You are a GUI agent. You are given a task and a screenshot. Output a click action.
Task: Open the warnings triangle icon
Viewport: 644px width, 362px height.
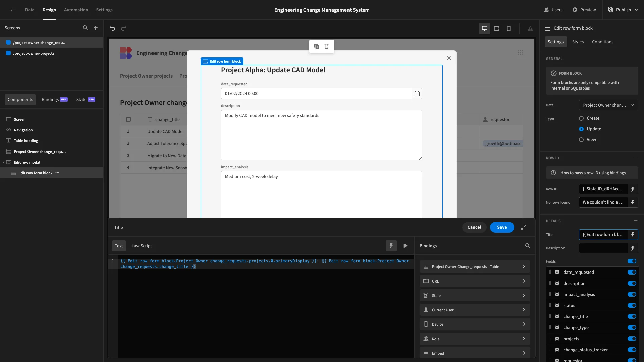coord(530,29)
